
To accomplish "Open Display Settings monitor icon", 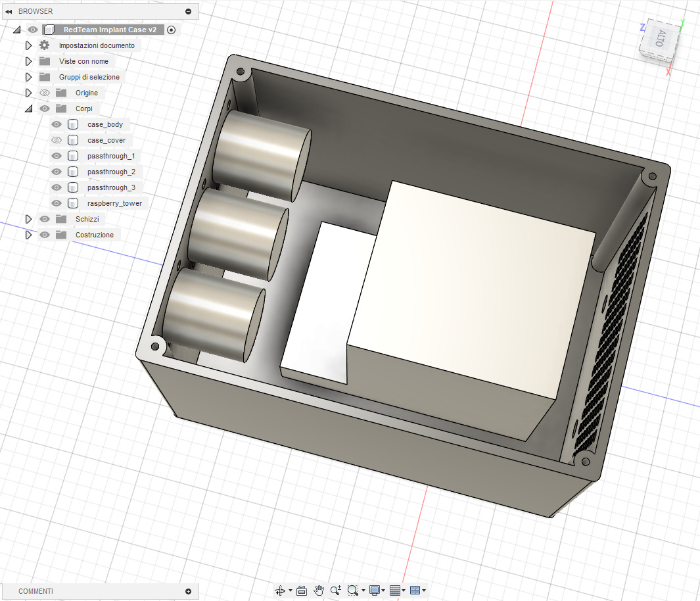I will tap(375, 590).
